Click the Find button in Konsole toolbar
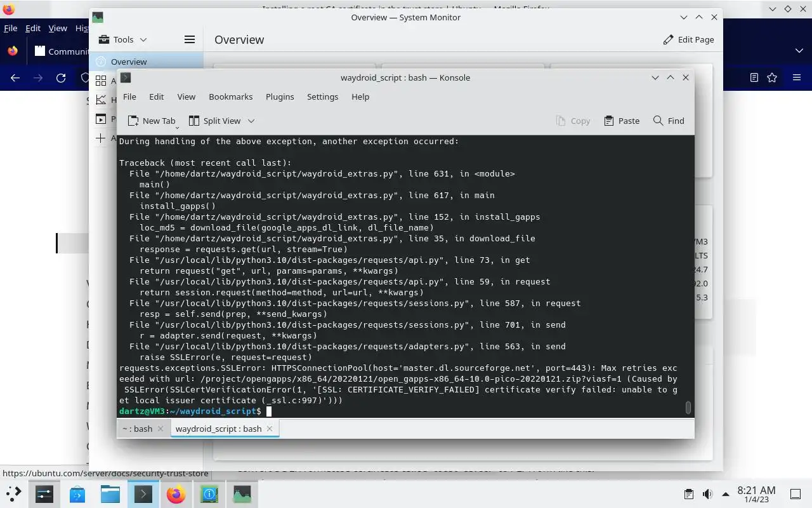The height and width of the screenshot is (508, 812). (669, 121)
